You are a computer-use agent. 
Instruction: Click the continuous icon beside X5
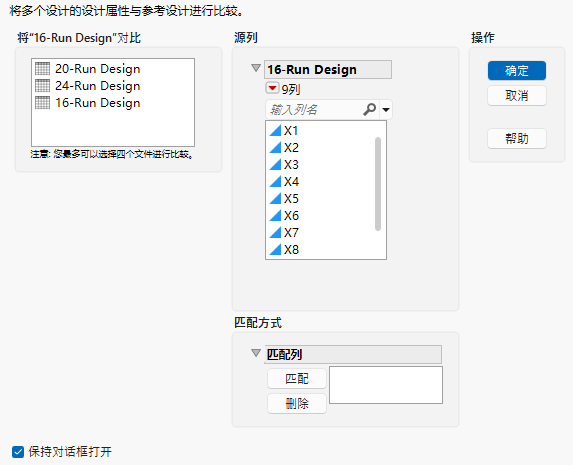click(x=275, y=199)
